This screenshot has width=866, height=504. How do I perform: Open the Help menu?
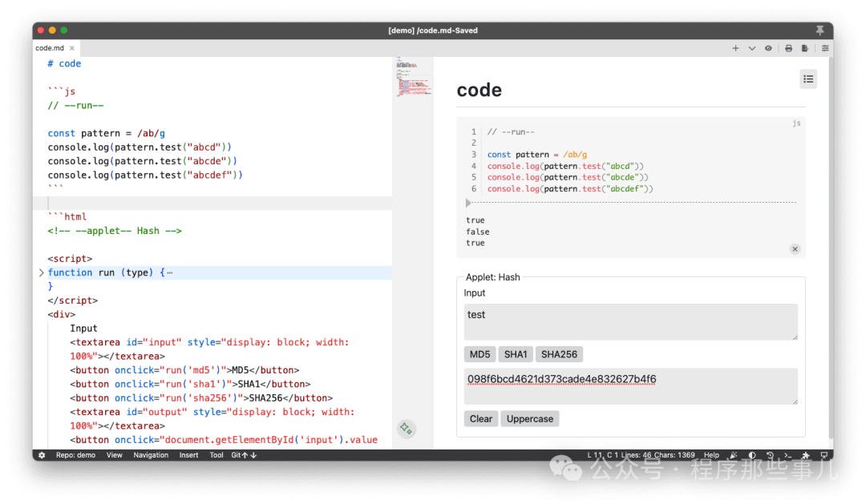tap(711, 455)
